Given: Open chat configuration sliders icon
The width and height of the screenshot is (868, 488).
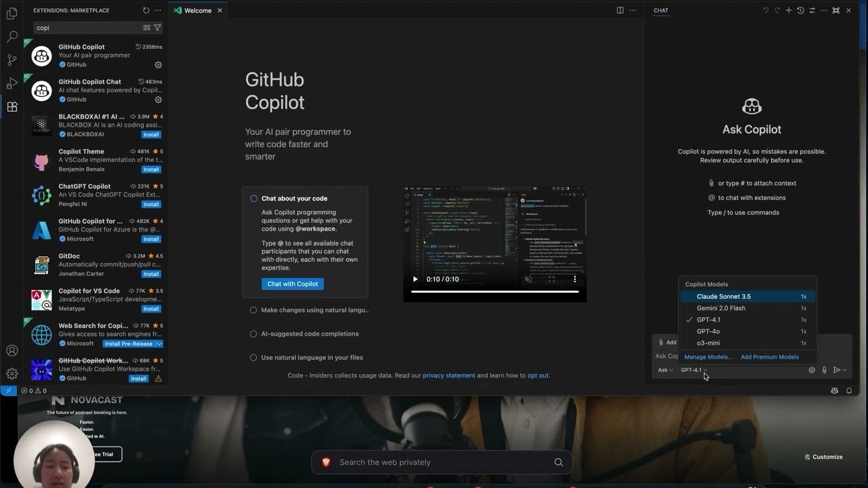Looking at the screenshot, I should pyautogui.click(x=812, y=10).
